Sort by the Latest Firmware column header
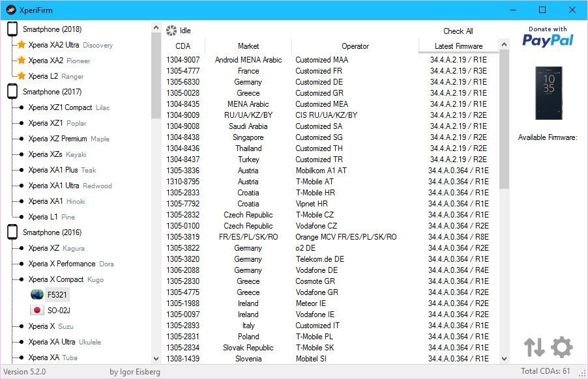The width and height of the screenshot is (588, 379). coord(459,46)
